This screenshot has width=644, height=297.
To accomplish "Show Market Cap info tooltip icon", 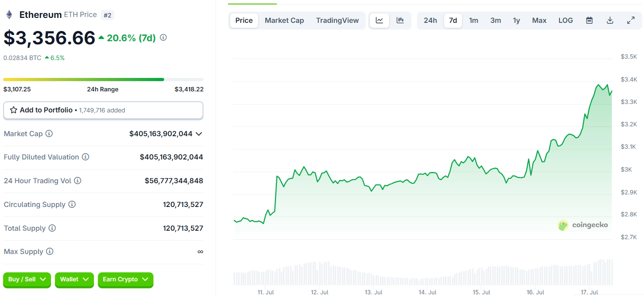I will (x=49, y=133).
